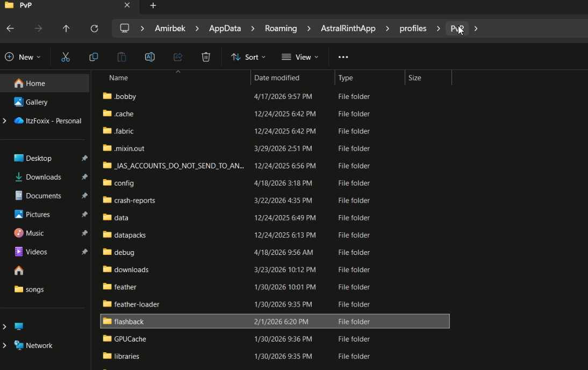Refresh the current folder

(94, 29)
